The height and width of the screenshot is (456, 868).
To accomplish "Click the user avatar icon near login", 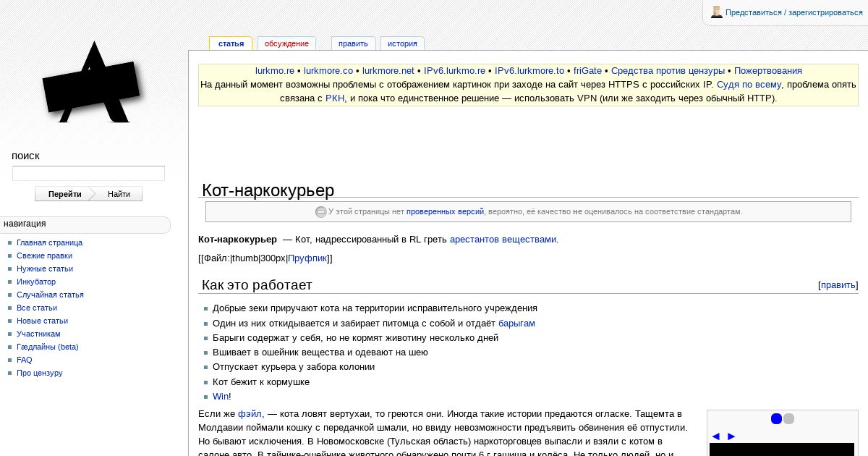I will (717, 12).
